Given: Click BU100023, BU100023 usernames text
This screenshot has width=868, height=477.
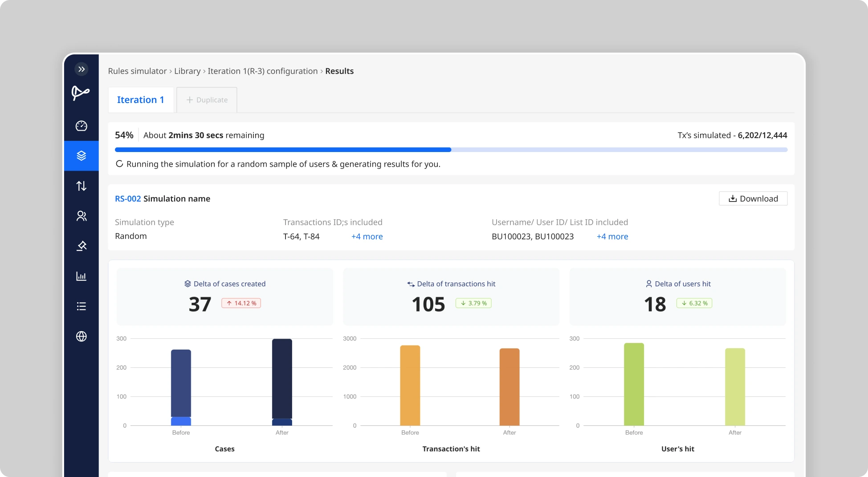Looking at the screenshot, I should pyautogui.click(x=533, y=237).
